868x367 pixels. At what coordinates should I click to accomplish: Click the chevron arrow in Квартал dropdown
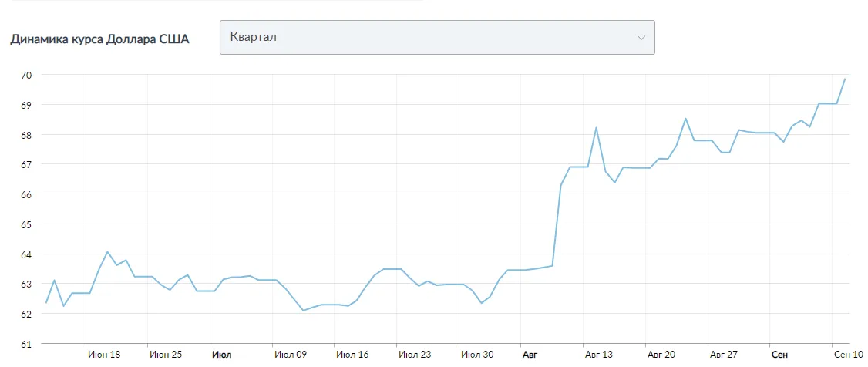(x=641, y=38)
